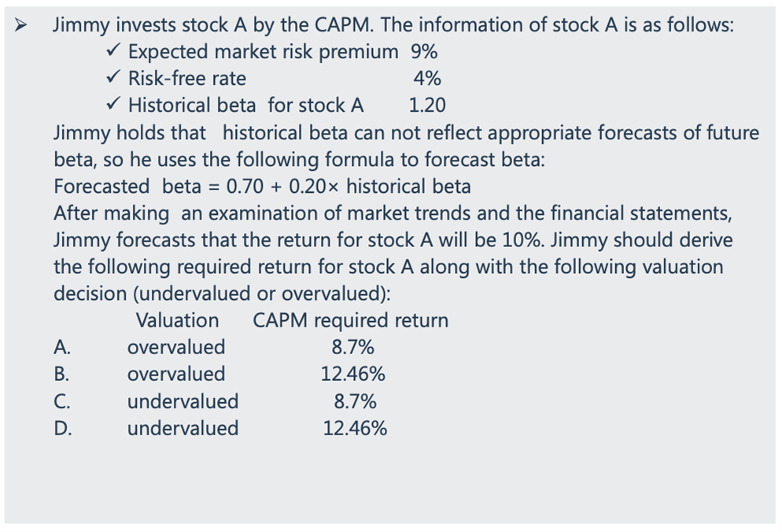Viewport: 782px width, 532px height.
Task: Click 12.46% in row D
Action: point(355,428)
